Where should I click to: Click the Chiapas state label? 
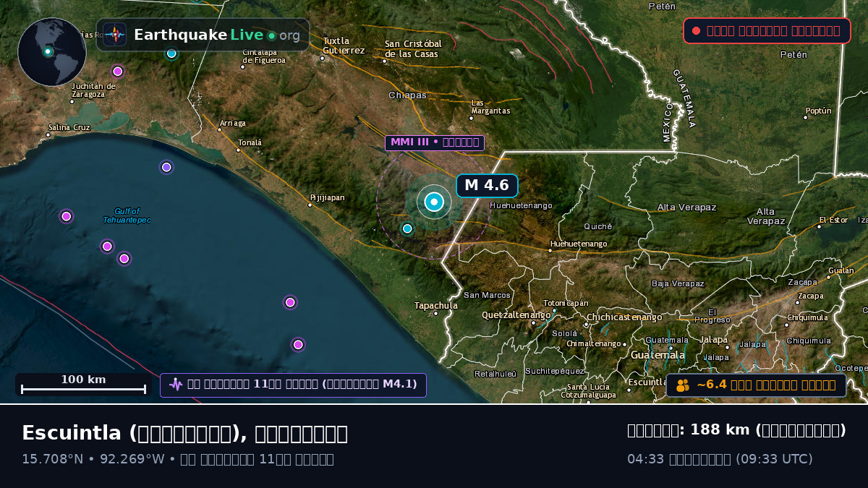(x=407, y=95)
